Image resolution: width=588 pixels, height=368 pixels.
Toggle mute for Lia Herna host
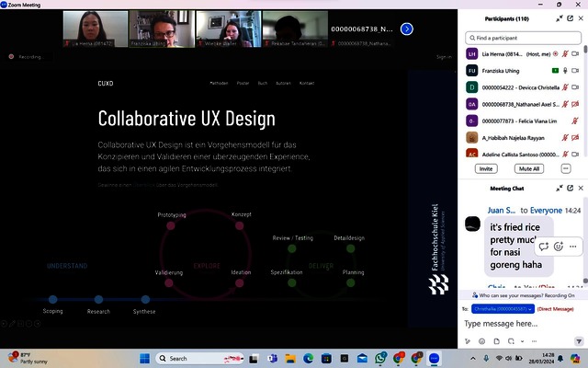pyautogui.click(x=565, y=54)
